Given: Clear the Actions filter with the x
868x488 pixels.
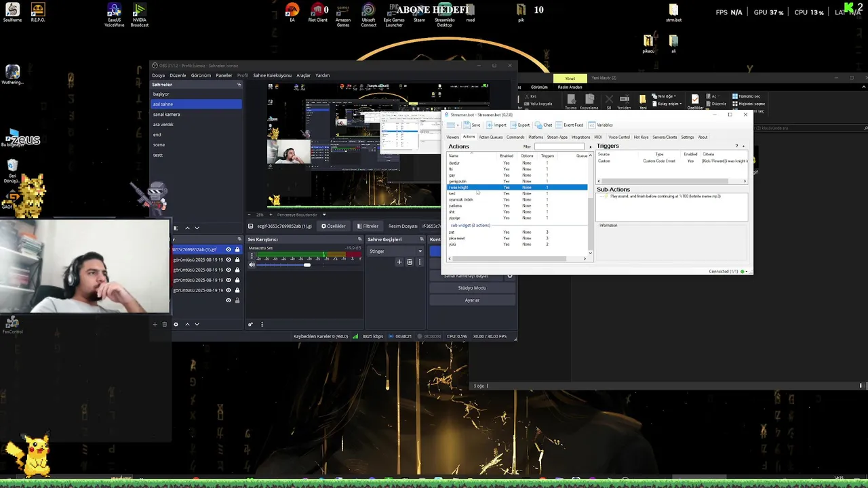Looking at the screenshot, I should click(590, 146).
